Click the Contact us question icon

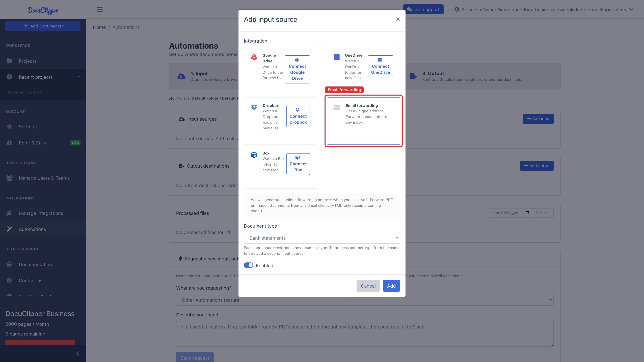[9, 280]
